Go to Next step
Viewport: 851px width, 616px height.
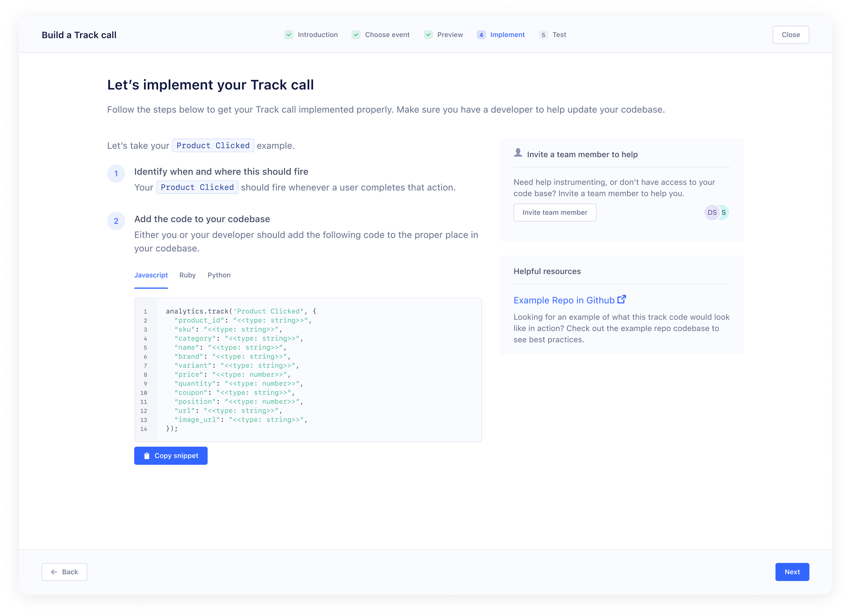point(792,572)
